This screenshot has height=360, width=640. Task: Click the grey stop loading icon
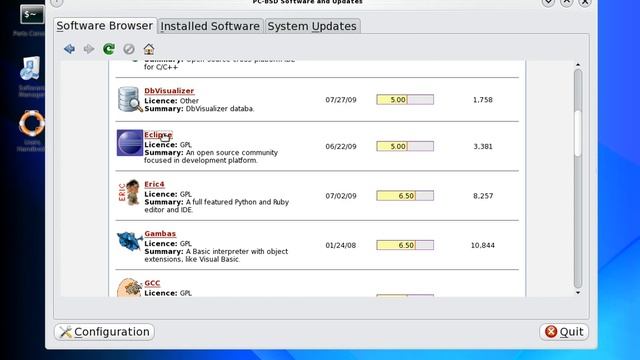129,49
